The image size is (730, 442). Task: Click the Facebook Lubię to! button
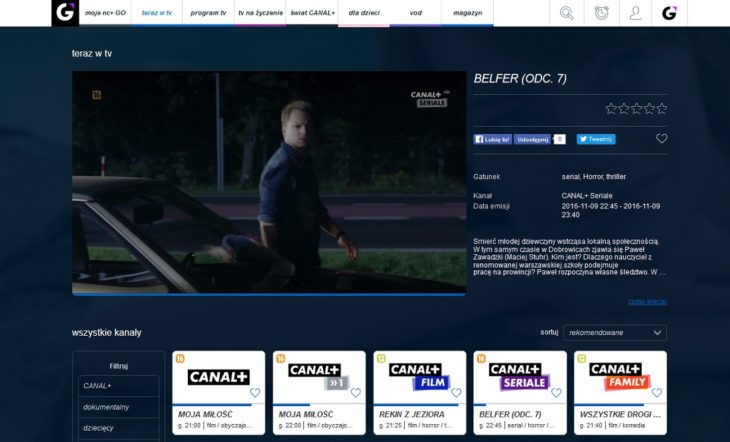tap(493, 139)
